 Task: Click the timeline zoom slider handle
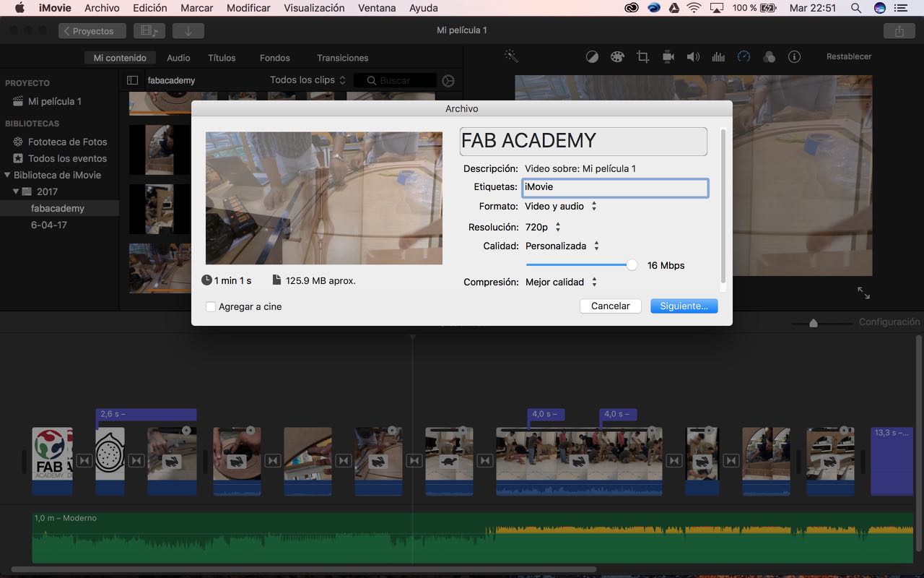coord(814,323)
